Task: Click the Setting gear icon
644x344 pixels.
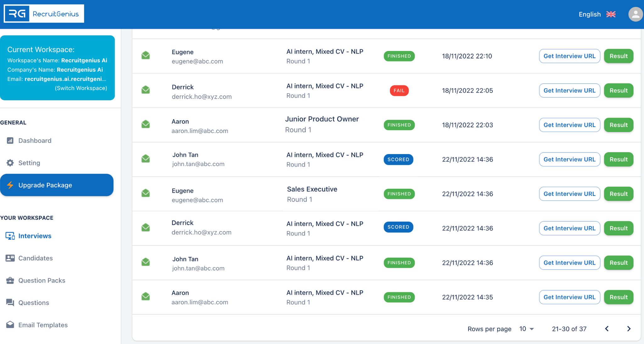Action: coord(10,163)
